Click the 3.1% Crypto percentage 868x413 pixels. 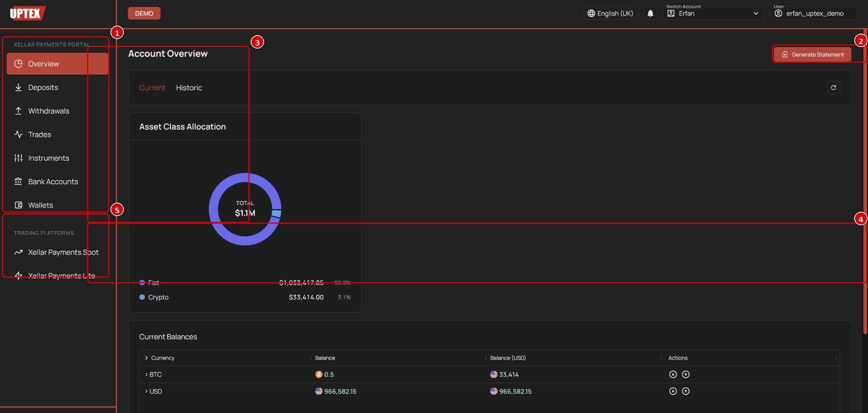tap(344, 297)
